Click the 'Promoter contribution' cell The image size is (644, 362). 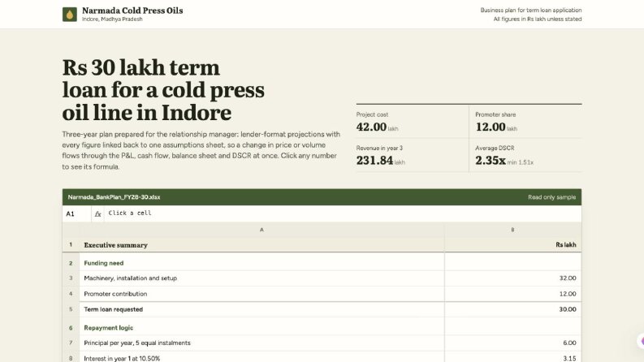tap(261, 294)
